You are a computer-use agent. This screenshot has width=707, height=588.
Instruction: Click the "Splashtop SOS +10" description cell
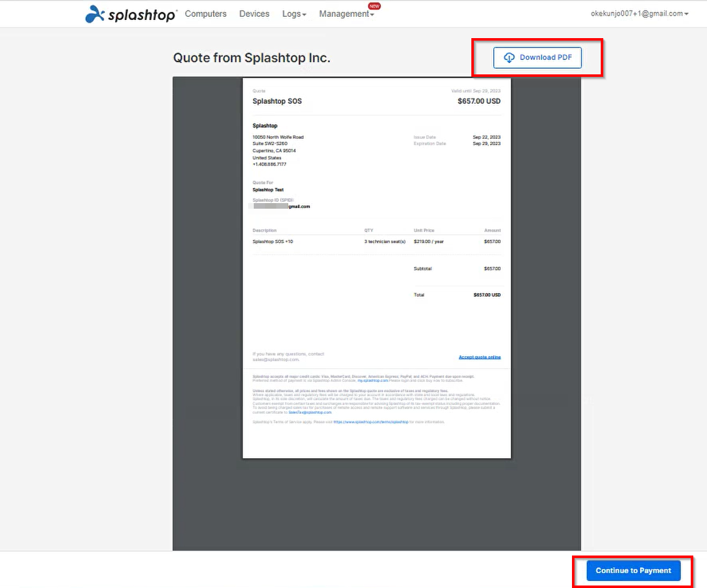[273, 241]
